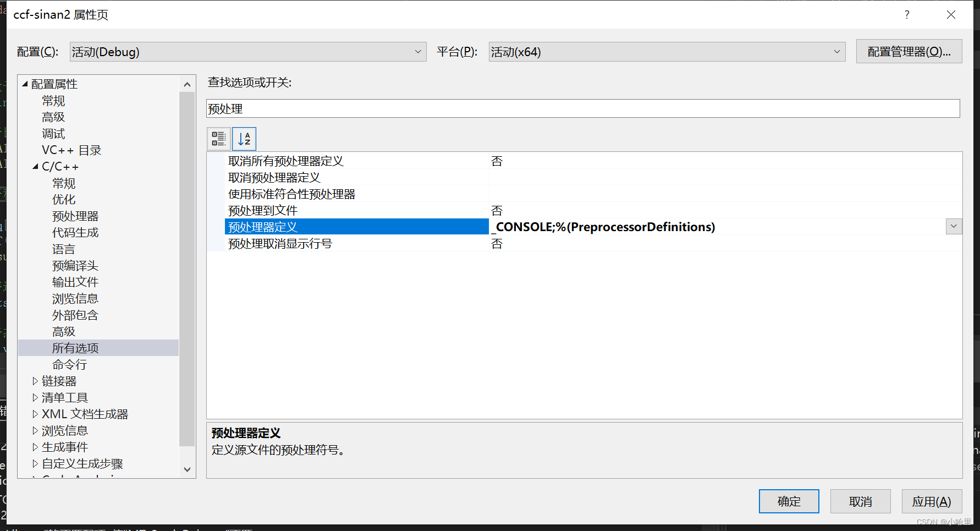Click the _CONSOLE;%(PreprocessorDefinitions) value
This screenshot has width=980, height=531.
(603, 227)
